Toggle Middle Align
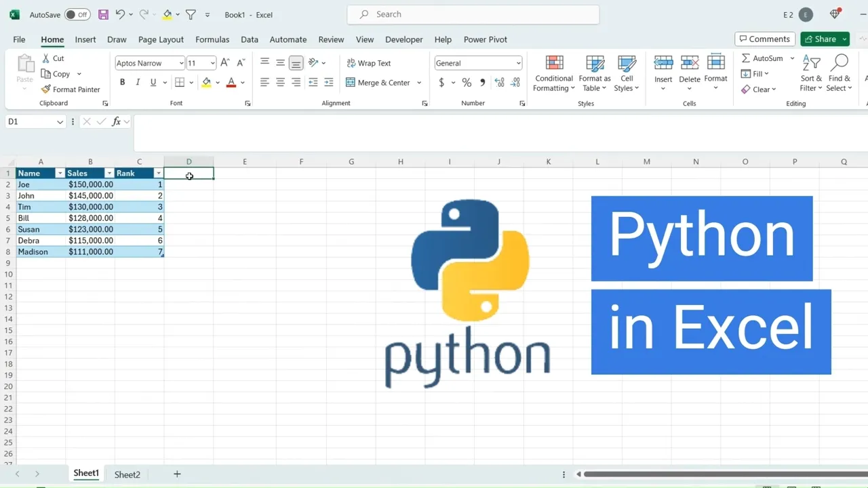Viewport: 868px width, 488px height. [280, 63]
